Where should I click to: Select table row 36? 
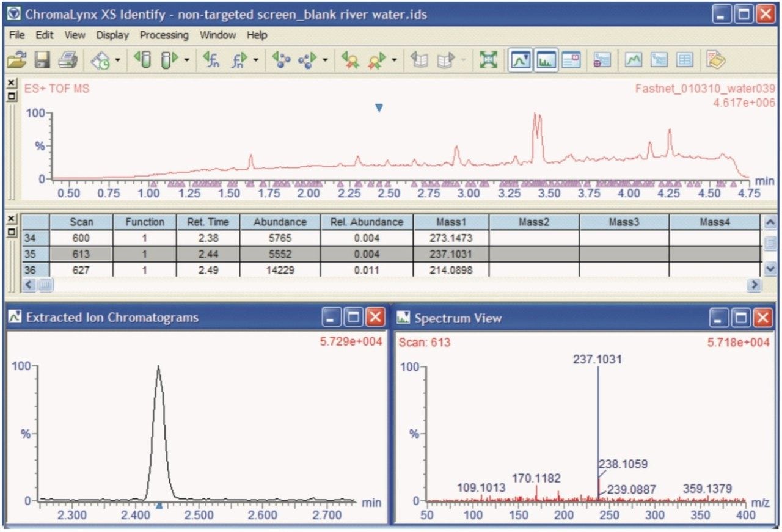35,270
